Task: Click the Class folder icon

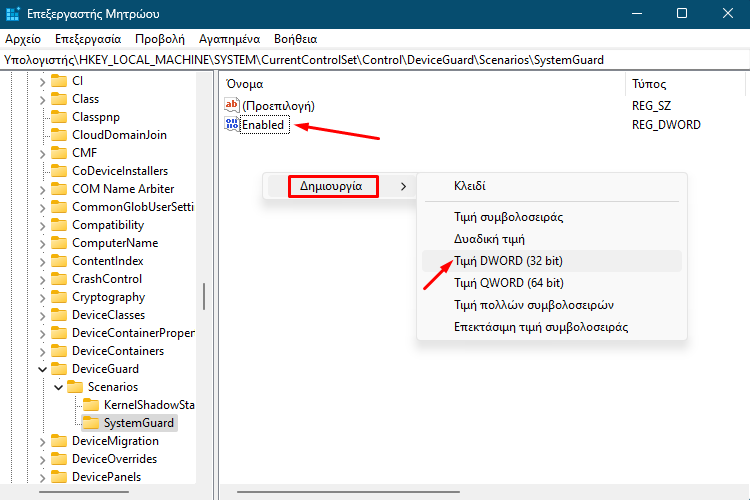Action: tap(59, 99)
